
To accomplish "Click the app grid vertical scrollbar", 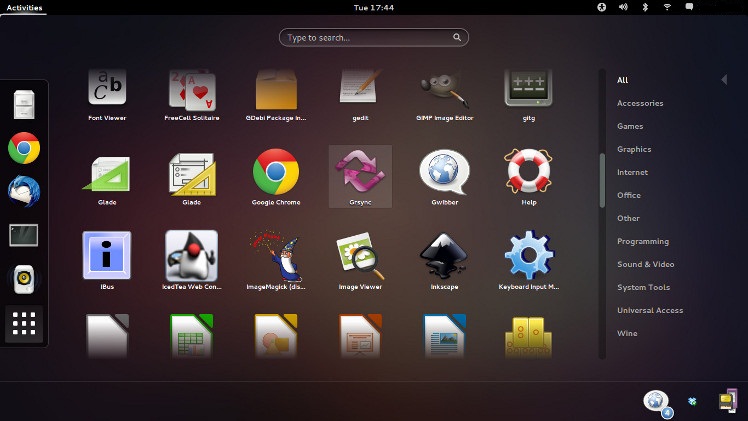I will 602,180.
